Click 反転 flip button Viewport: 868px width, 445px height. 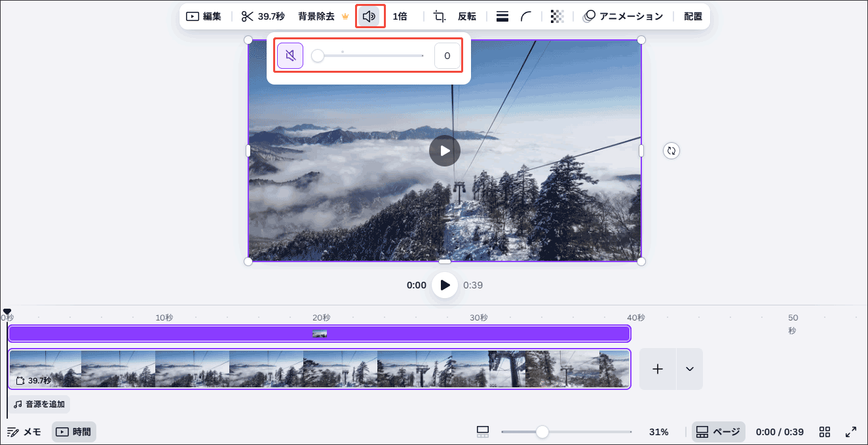[x=467, y=16]
